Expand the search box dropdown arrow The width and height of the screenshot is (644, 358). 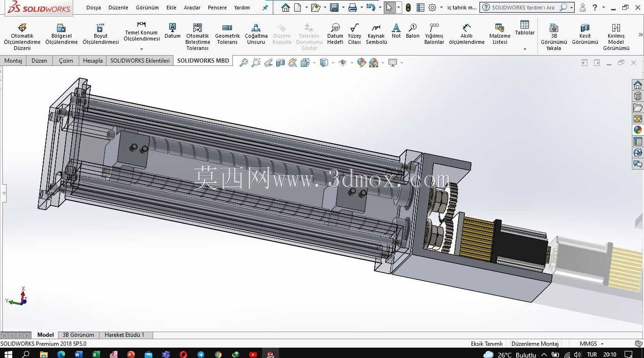571,8
